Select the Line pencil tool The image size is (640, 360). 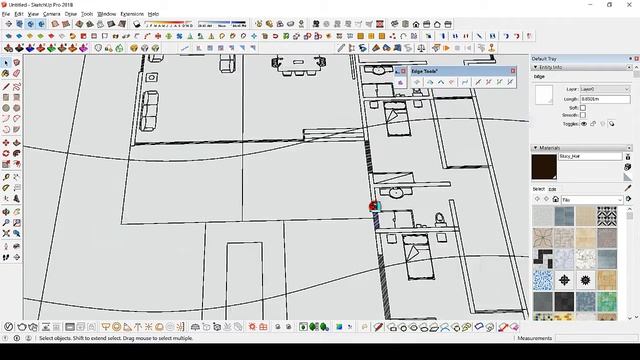click(6, 87)
